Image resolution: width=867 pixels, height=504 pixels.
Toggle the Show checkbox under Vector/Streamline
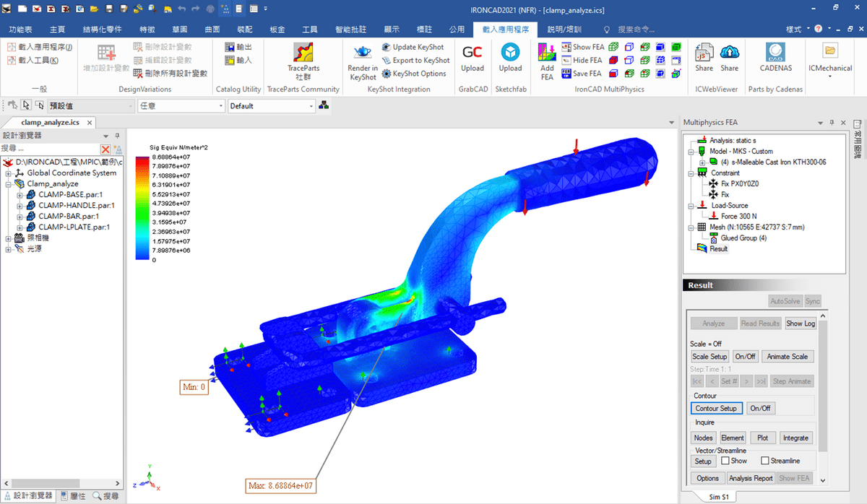coord(726,460)
